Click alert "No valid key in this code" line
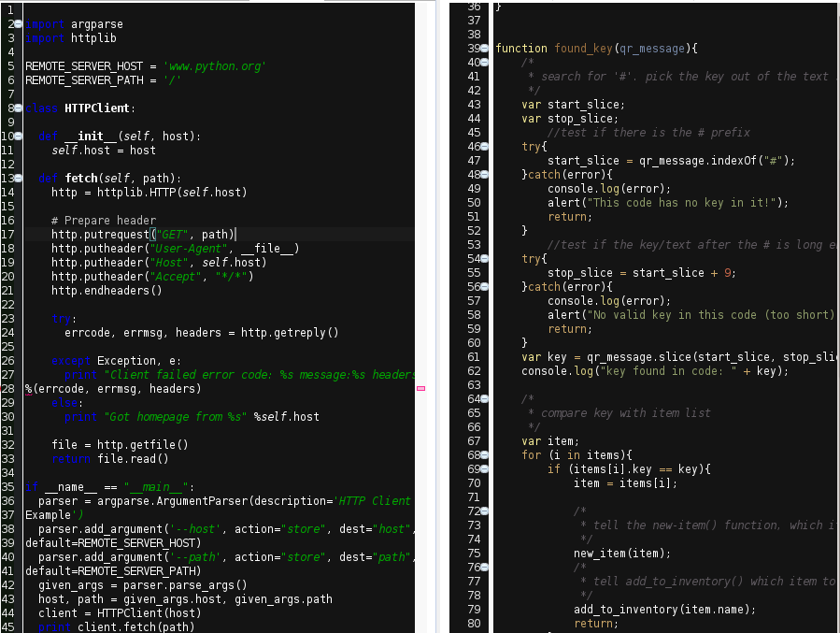 (x=691, y=315)
